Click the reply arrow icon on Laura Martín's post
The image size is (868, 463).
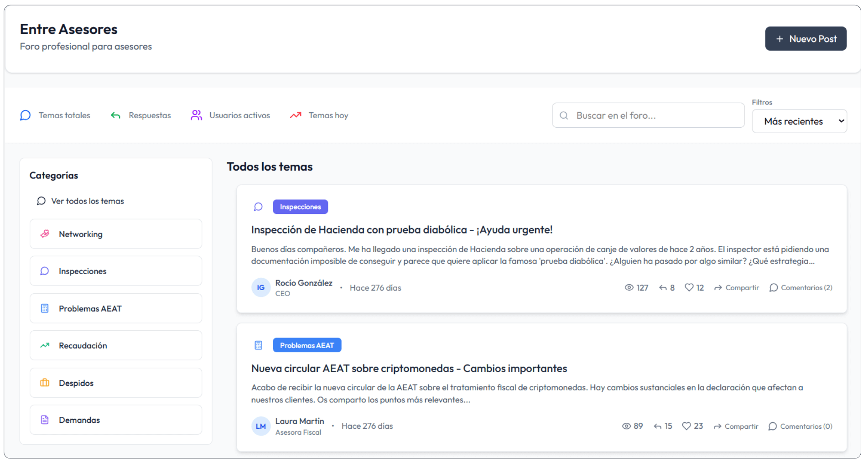[x=657, y=426]
